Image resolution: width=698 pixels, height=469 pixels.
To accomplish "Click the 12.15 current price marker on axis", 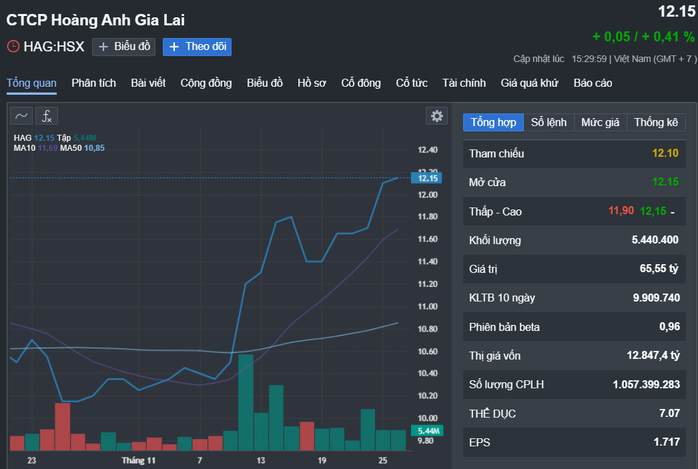I will 426,178.
